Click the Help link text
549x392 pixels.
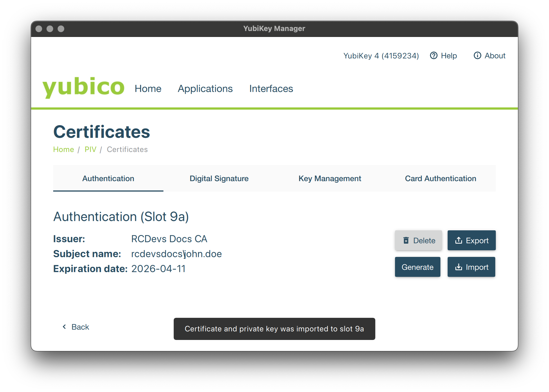[449, 56]
